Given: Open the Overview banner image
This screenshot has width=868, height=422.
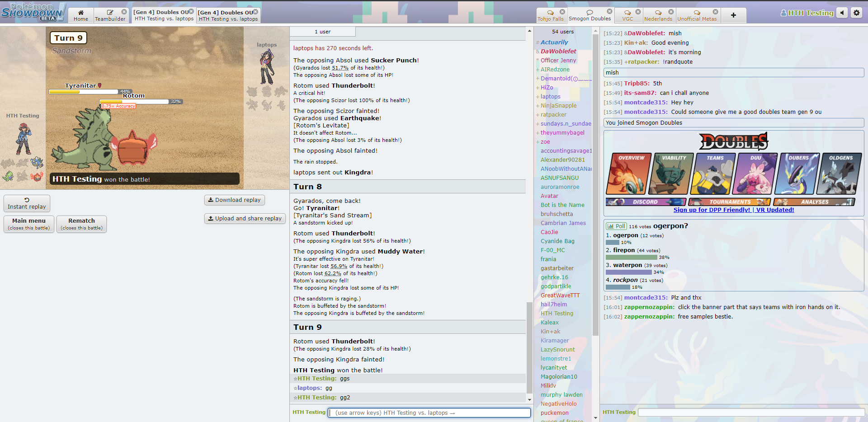Looking at the screenshot, I should coord(628,174).
